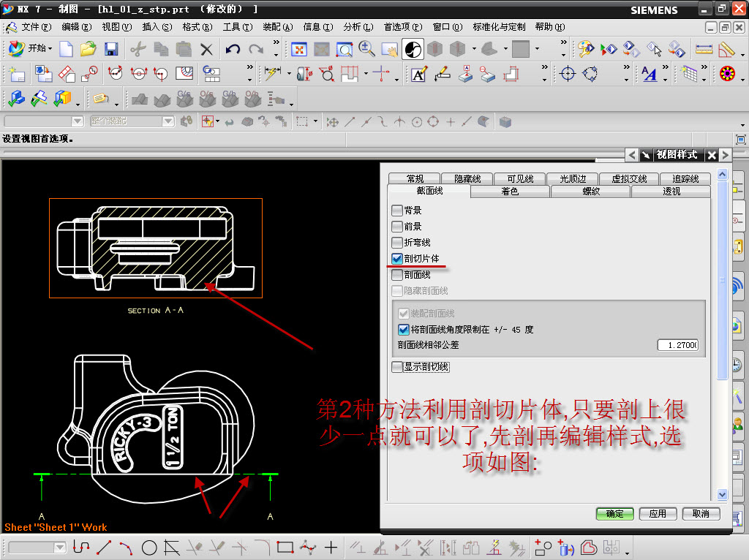Click the gray color swatch box
Screen dimensions: 749x560
point(520,49)
